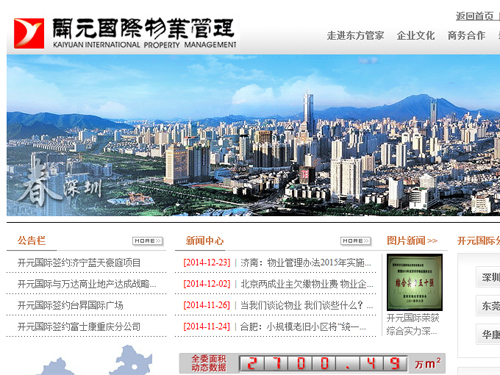Click date [2014-12-02] in news list
The image size is (500, 375).
pos(207,284)
